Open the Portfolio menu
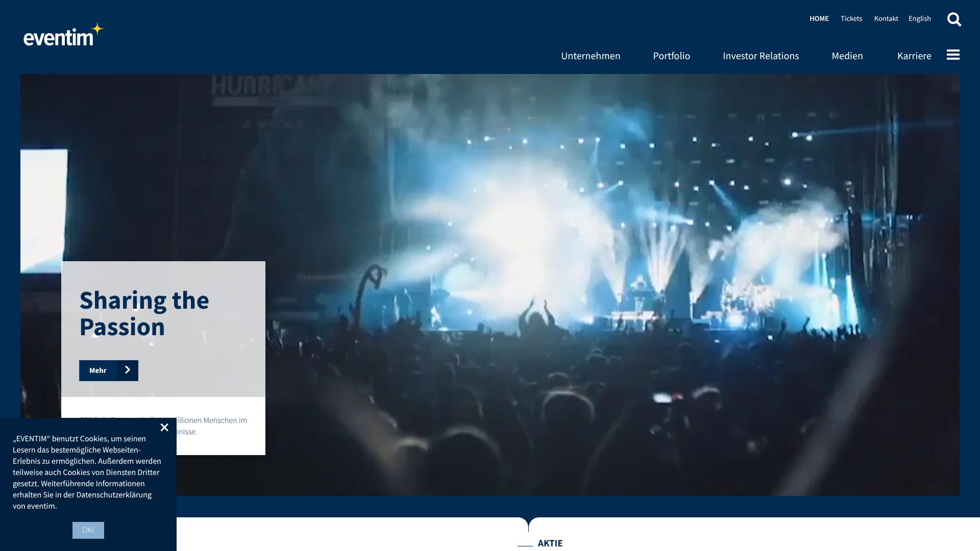The height and width of the screenshot is (551, 980). pos(671,56)
